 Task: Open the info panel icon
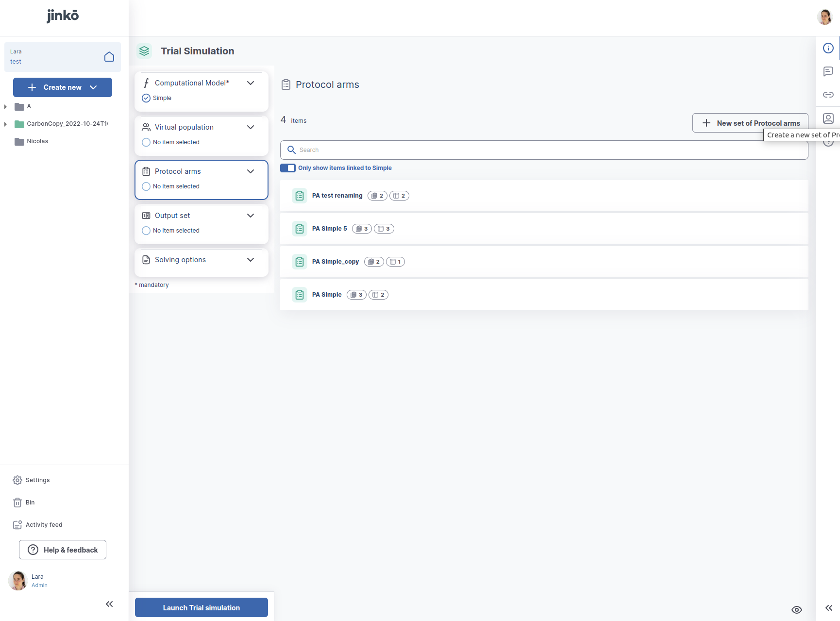coord(828,48)
